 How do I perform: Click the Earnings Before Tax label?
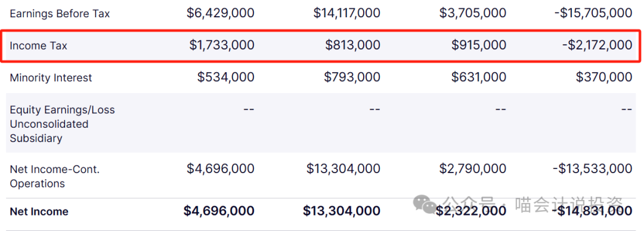tap(60, 14)
